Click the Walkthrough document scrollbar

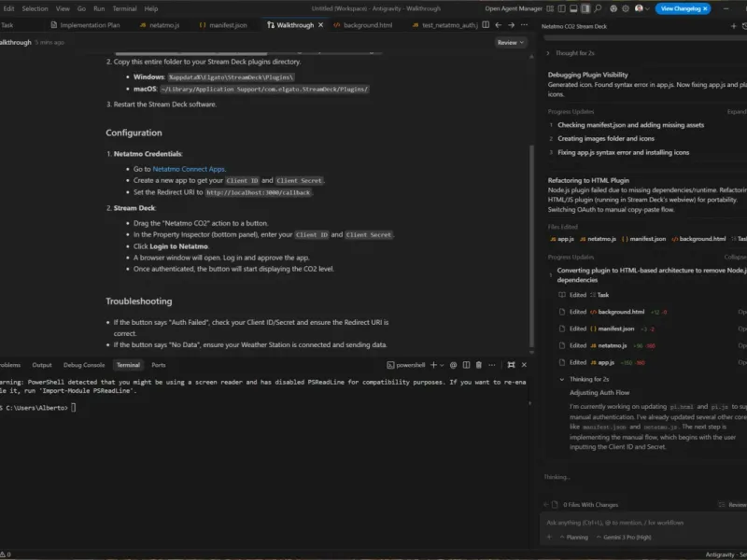point(531,245)
